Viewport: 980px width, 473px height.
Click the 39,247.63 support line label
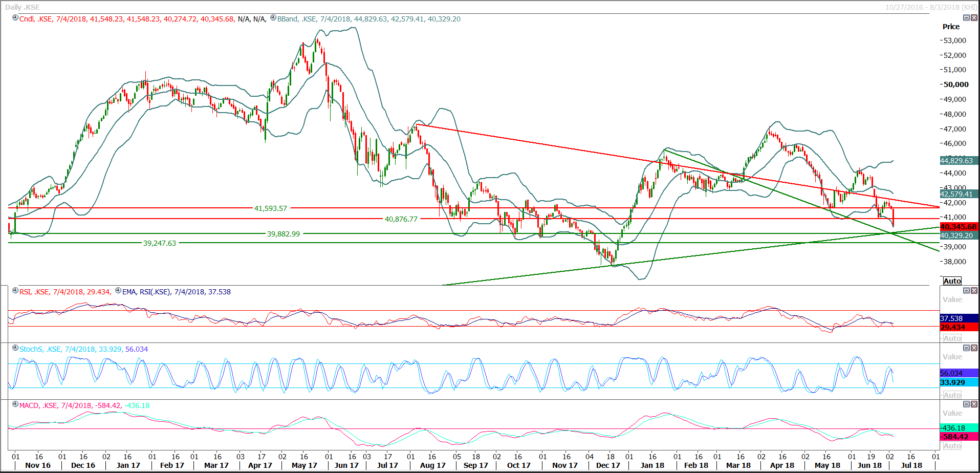(x=159, y=243)
